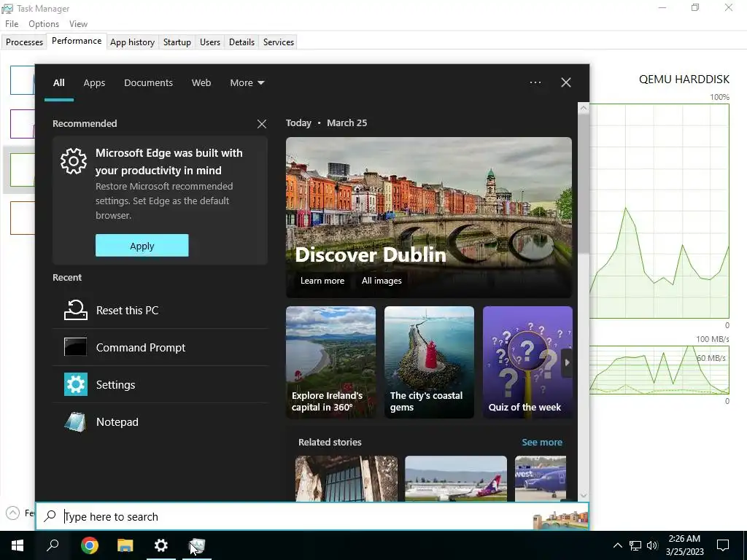The image size is (747, 560).
Task: Select the Web search filter tab
Action: (201, 83)
